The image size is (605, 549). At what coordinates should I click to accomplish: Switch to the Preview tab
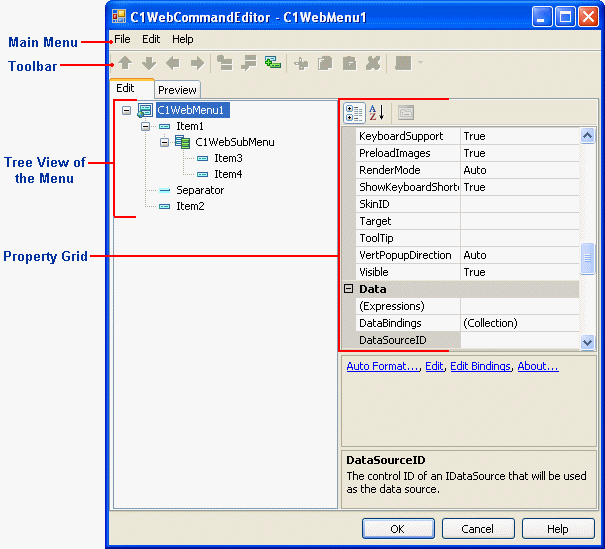177,90
